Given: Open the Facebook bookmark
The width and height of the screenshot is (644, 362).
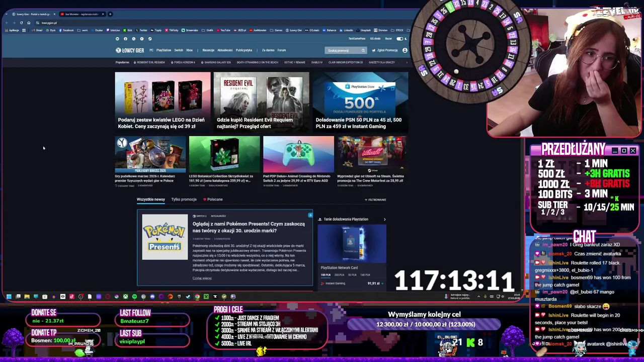Looking at the screenshot, I should 66,30.
